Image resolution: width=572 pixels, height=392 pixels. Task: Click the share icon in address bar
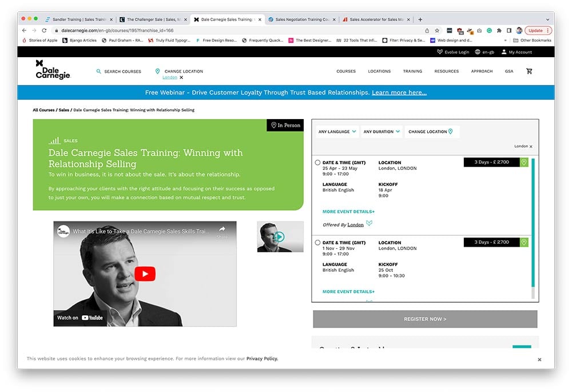pyautogui.click(x=427, y=31)
